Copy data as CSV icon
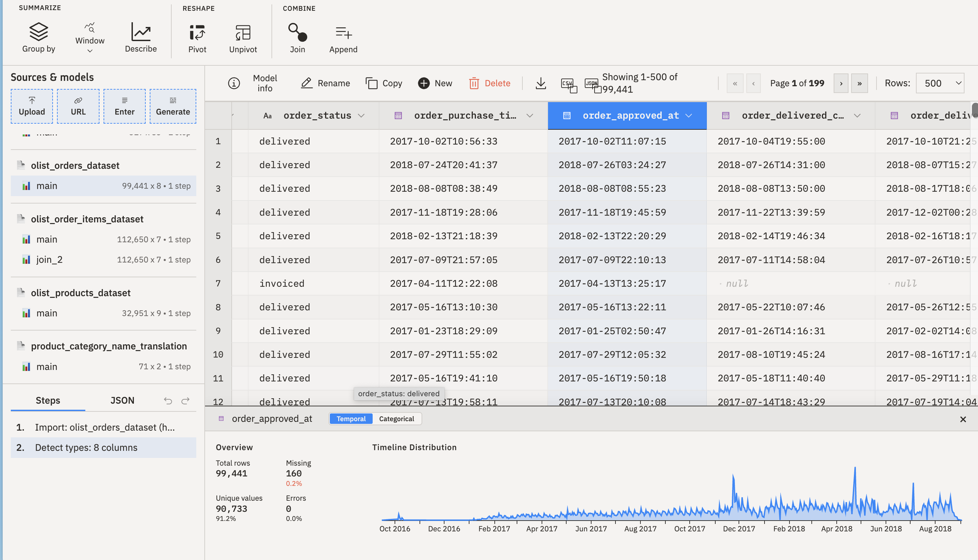This screenshot has height=560, width=978. click(569, 85)
